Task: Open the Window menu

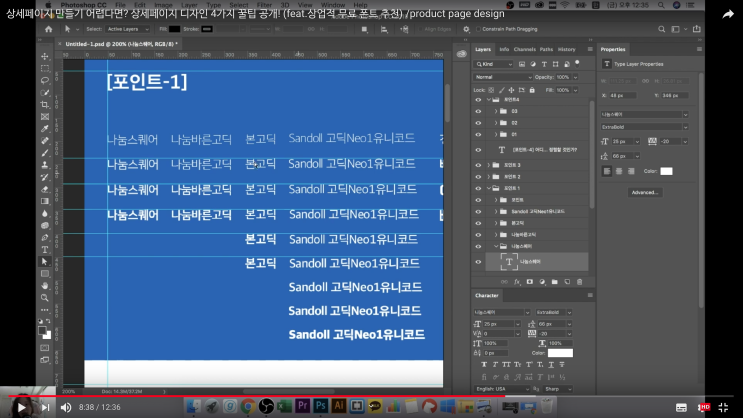Action: pos(333,5)
